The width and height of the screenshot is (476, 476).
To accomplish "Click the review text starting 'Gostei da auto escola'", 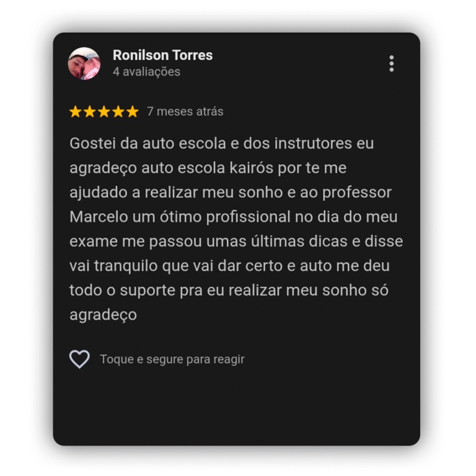I will [236, 229].
